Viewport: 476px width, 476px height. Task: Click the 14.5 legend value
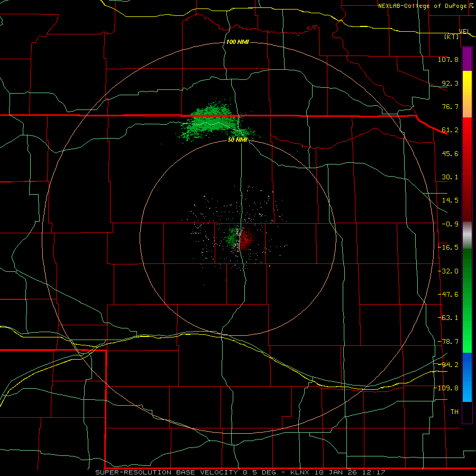[450, 200]
